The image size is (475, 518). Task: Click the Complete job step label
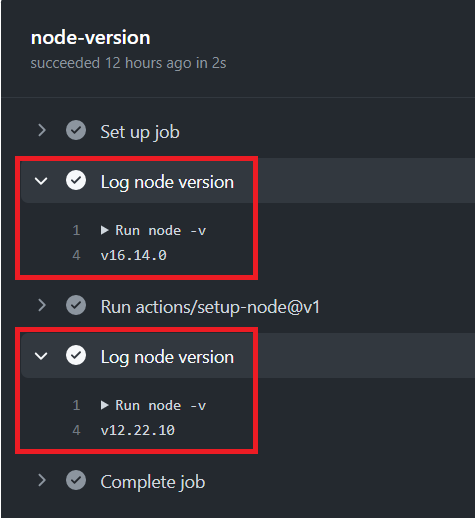click(153, 482)
